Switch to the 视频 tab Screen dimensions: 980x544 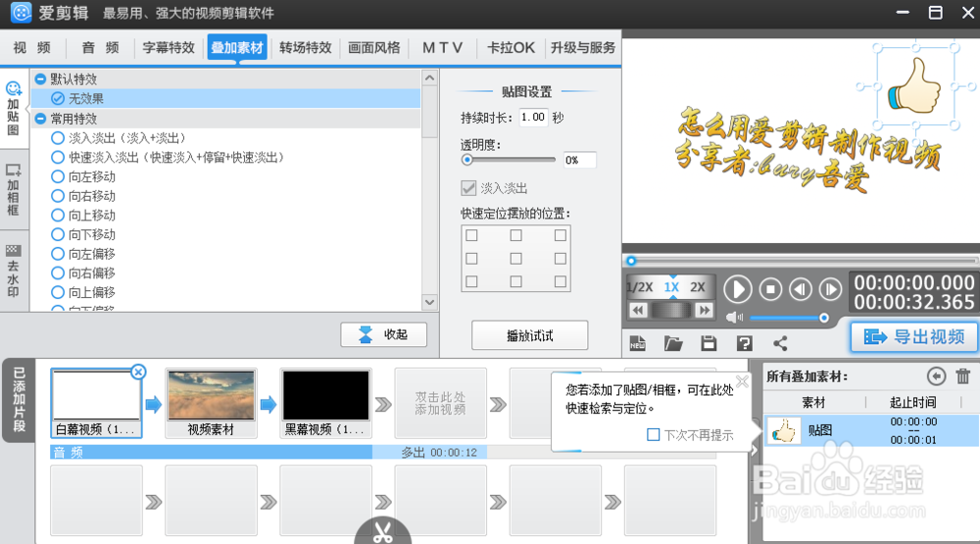(32, 47)
